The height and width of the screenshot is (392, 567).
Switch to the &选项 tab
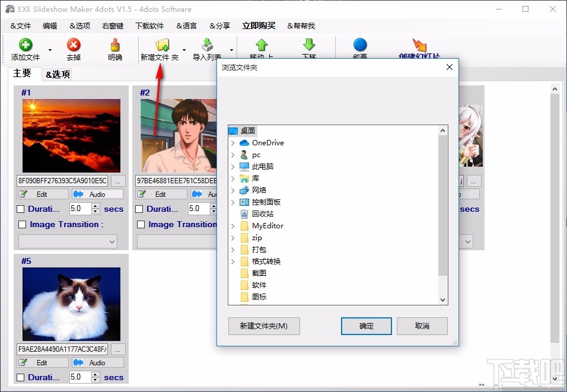59,74
